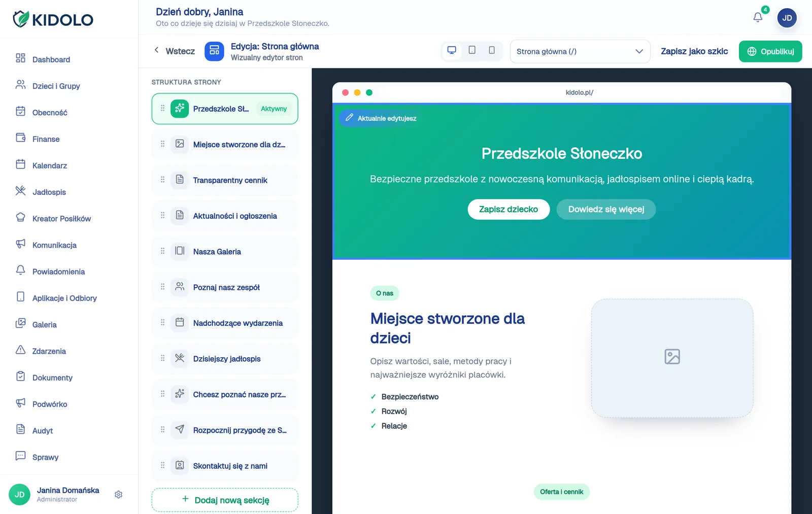
Task: Click drag handle of Nadchodzące wydarzenia row
Action: (x=162, y=323)
